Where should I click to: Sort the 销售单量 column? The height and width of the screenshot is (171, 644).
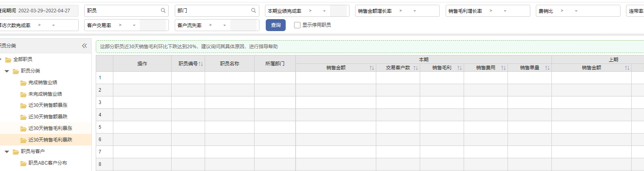point(547,68)
